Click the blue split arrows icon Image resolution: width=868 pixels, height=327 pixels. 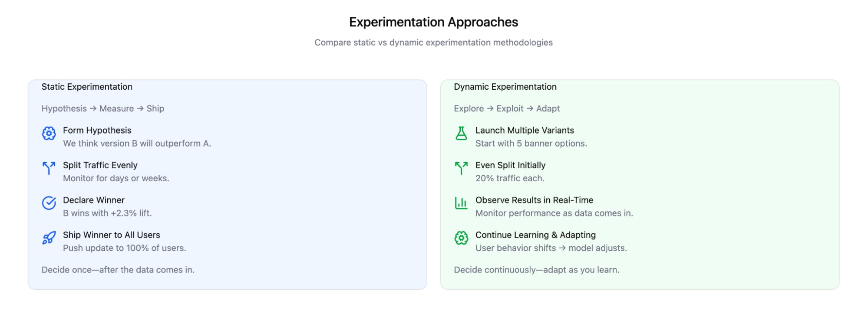[x=49, y=168]
